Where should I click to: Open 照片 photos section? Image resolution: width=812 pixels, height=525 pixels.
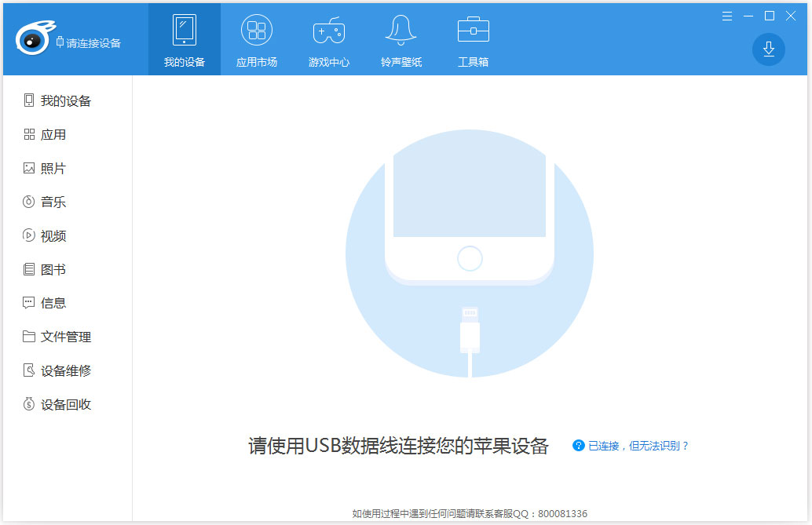click(x=53, y=168)
